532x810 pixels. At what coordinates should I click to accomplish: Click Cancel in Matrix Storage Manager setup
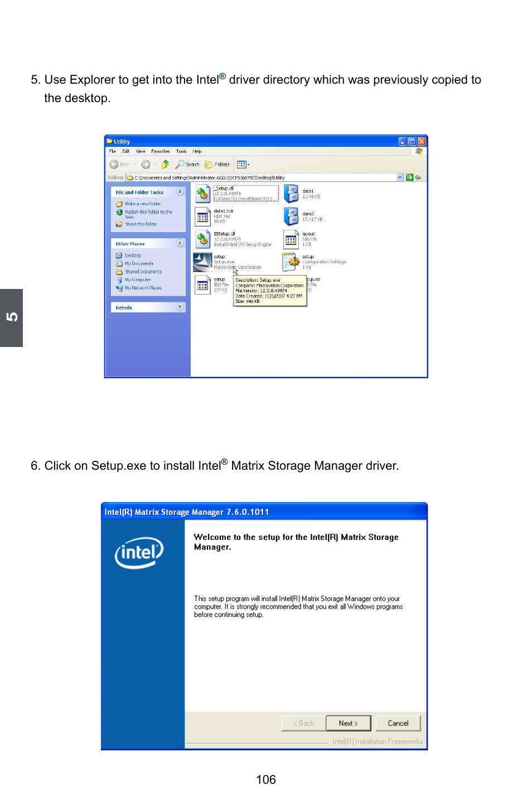pos(398,723)
